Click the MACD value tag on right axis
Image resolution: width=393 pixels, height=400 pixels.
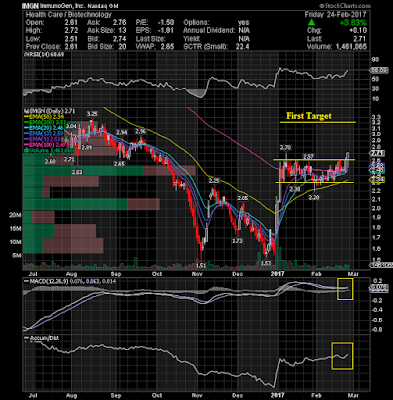coord(379,288)
